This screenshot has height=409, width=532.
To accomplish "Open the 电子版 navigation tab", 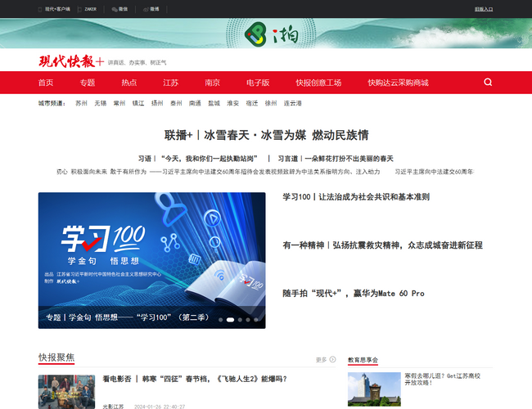I will pyautogui.click(x=258, y=83).
